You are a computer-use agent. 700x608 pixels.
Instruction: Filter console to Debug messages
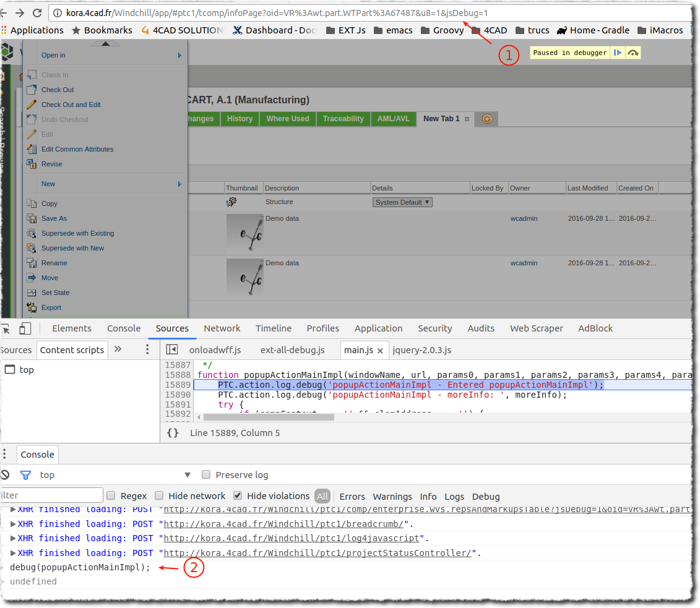click(486, 497)
